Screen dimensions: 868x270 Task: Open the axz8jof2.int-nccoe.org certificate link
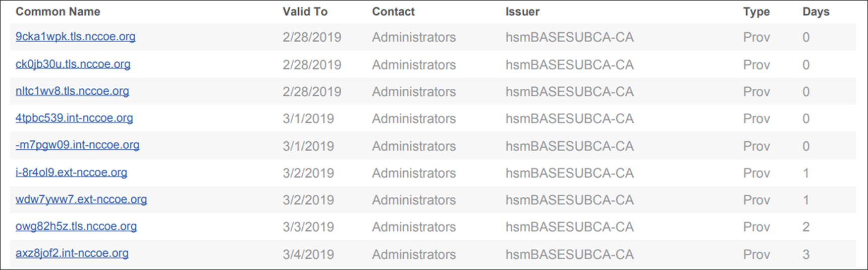(72, 253)
